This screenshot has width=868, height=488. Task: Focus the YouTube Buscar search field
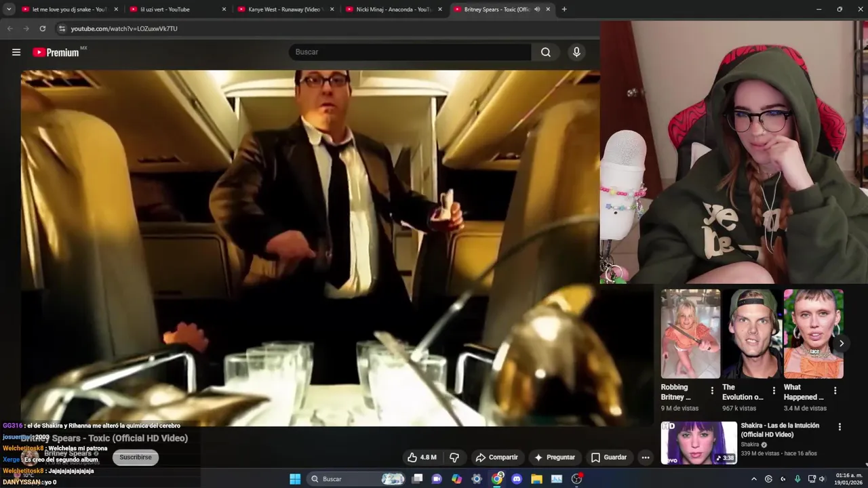click(x=410, y=52)
